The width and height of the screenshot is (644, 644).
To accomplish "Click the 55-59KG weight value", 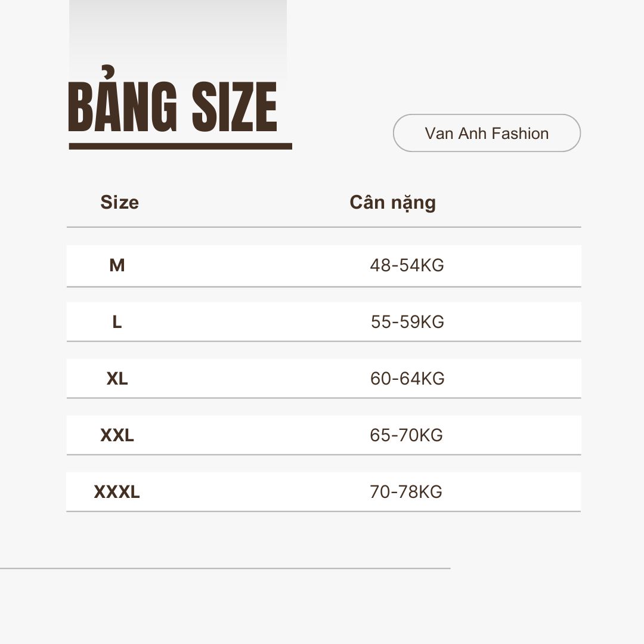I will pos(407,322).
